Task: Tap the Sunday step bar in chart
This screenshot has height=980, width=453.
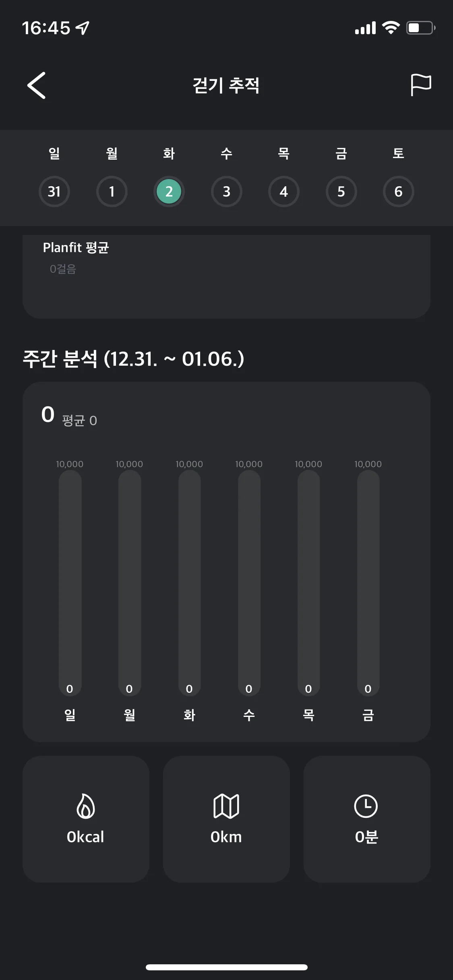Action: pyautogui.click(x=70, y=583)
